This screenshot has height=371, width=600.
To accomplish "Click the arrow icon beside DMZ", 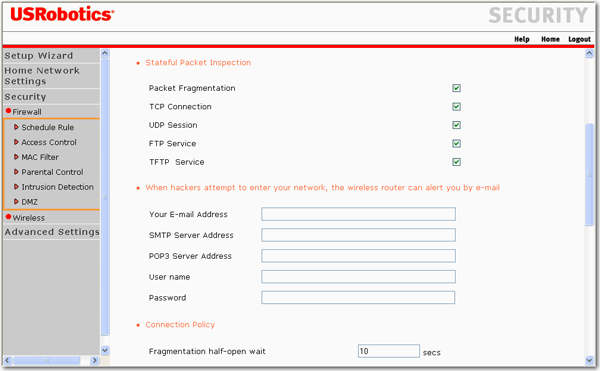I will point(16,201).
